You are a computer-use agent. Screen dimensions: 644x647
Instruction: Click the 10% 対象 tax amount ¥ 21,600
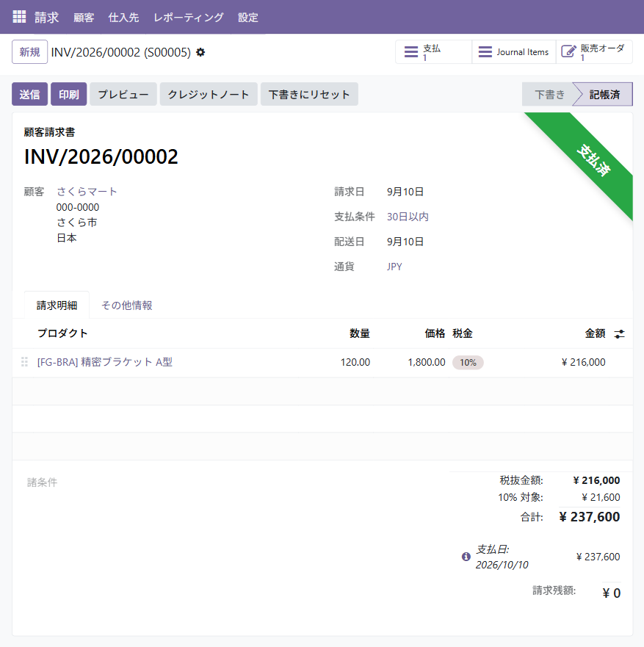(x=601, y=498)
